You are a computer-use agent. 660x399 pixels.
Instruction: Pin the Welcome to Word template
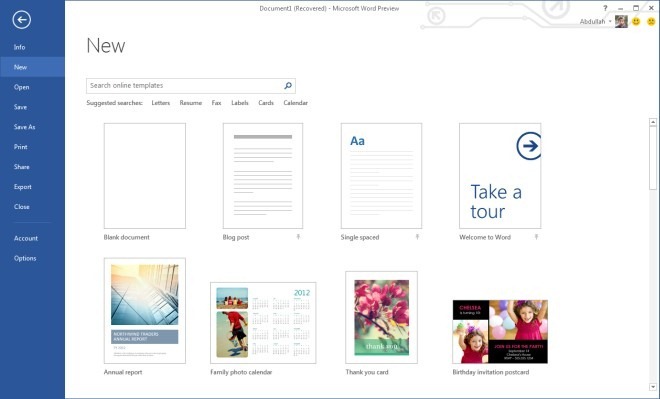(536, 237)
